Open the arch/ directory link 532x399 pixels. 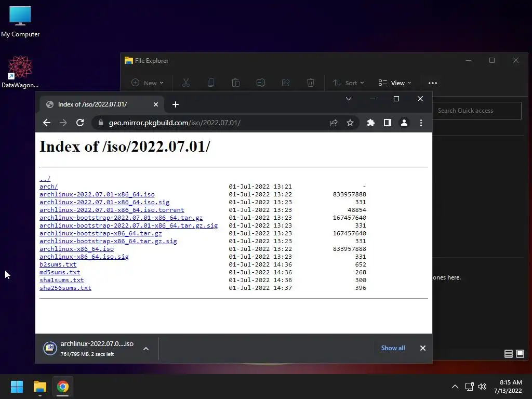click(48, 187)
